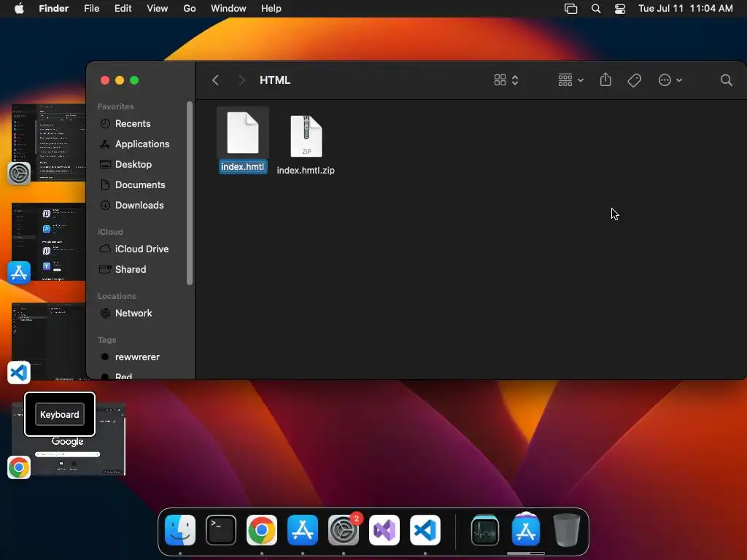747x560 pixels.
Task: Open the Go menu
Action: (190, 9)
